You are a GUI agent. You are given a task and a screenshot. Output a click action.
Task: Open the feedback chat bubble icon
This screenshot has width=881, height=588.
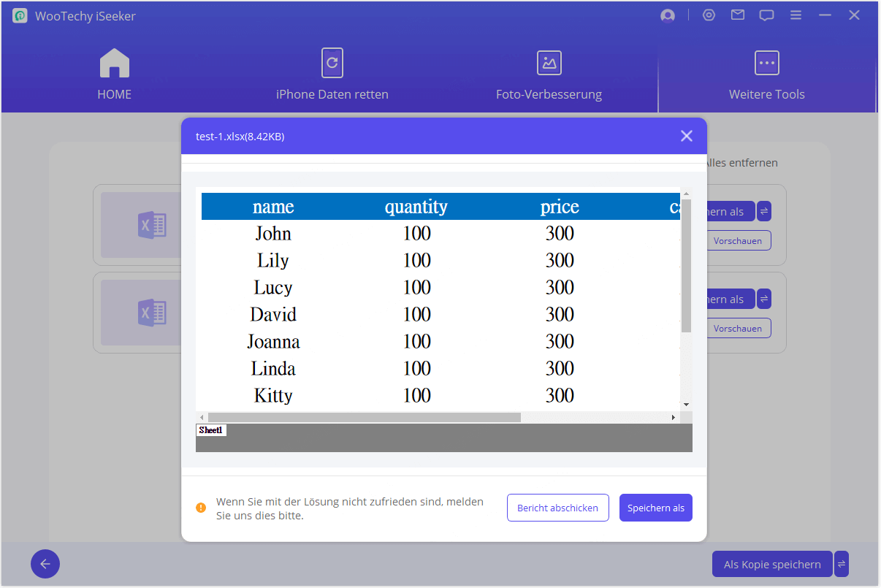click(766, 15)
